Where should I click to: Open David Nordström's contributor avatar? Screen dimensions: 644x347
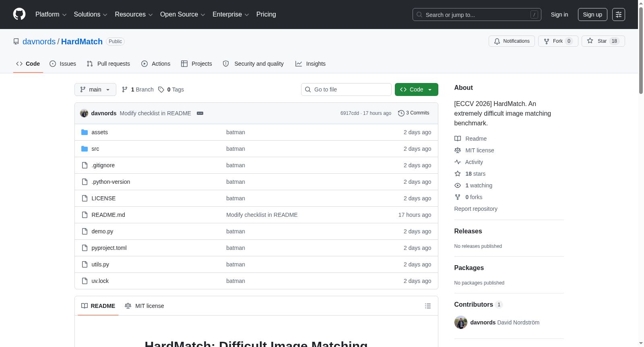coord(461,322)
